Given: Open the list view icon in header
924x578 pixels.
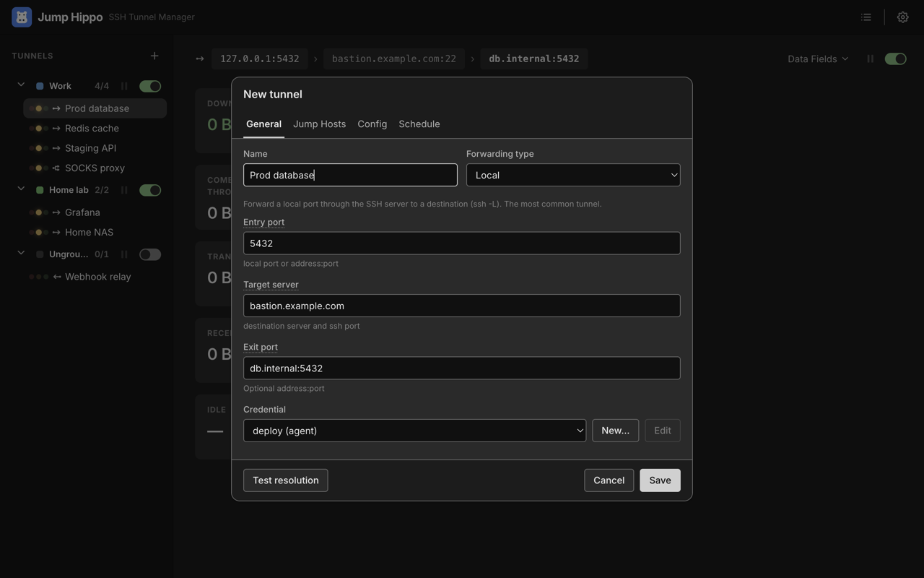Looking at the screenshot, I should [866, 17].
